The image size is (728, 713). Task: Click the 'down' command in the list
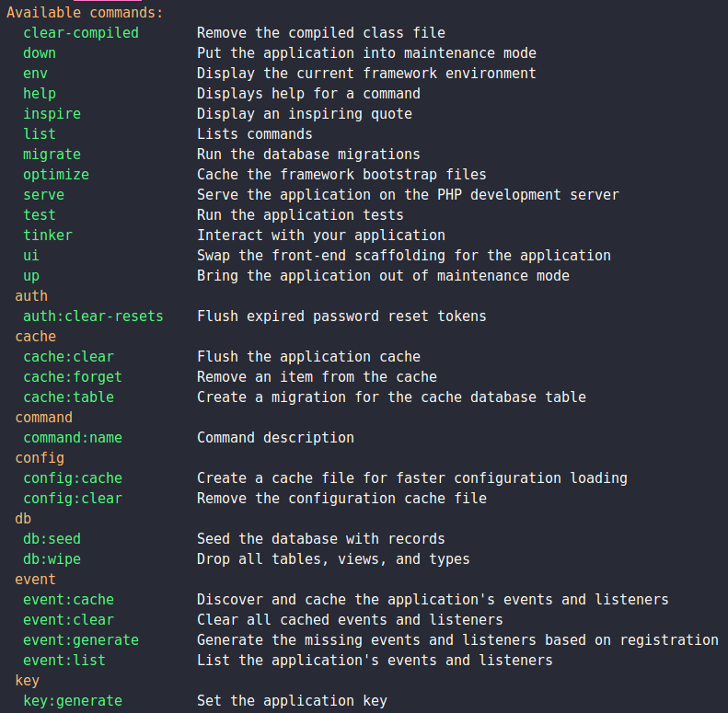pyautogui.click(x=40, y=53)
